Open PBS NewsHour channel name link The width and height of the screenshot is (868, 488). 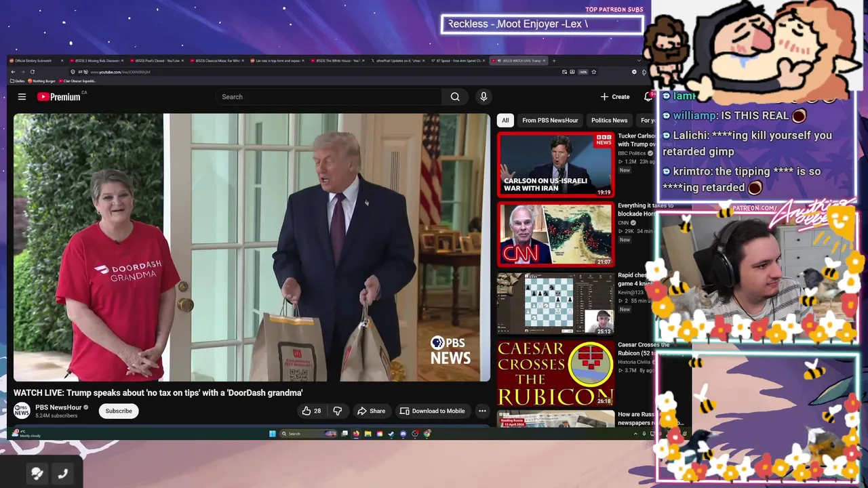(58, 407)
